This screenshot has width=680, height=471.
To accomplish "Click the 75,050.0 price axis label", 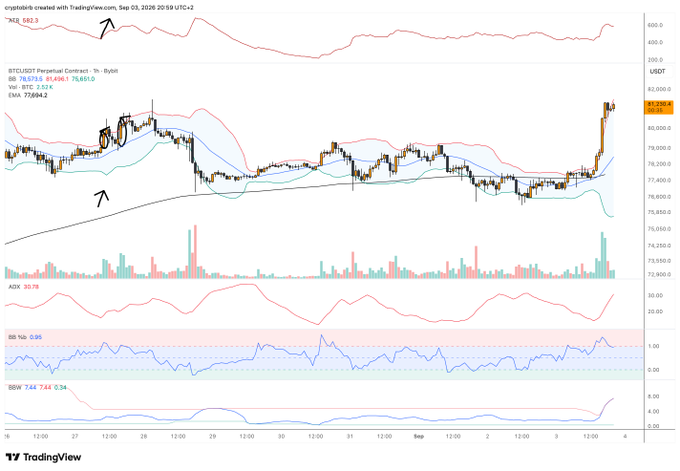I will click(x=659, y=229).
